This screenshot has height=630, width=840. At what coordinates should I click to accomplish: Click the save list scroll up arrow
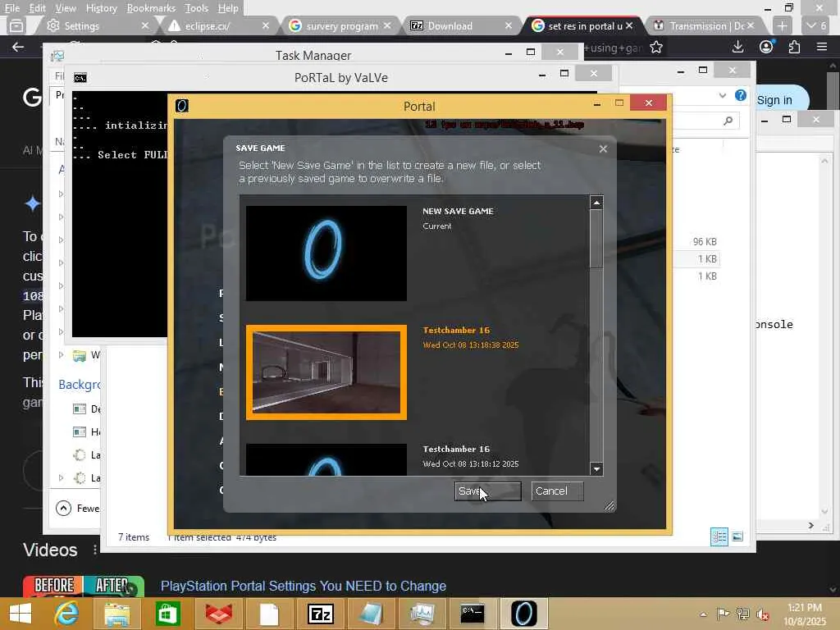pos(596,203)
